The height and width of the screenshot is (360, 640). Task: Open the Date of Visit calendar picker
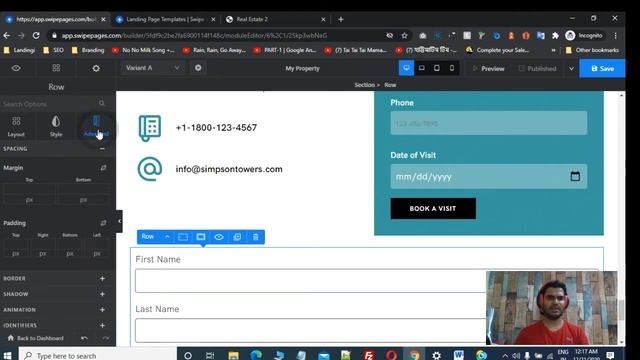pyautogui.click(x=575, y=176)
